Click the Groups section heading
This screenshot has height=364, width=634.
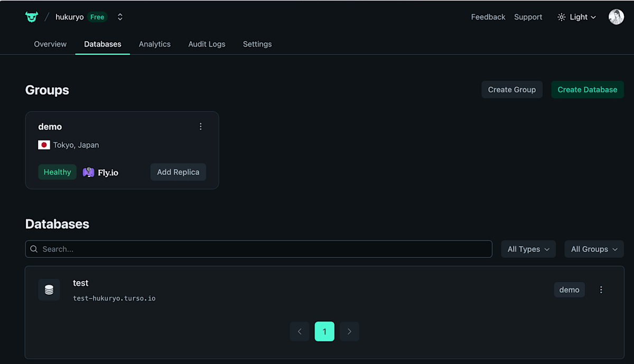tap(47, 90)
